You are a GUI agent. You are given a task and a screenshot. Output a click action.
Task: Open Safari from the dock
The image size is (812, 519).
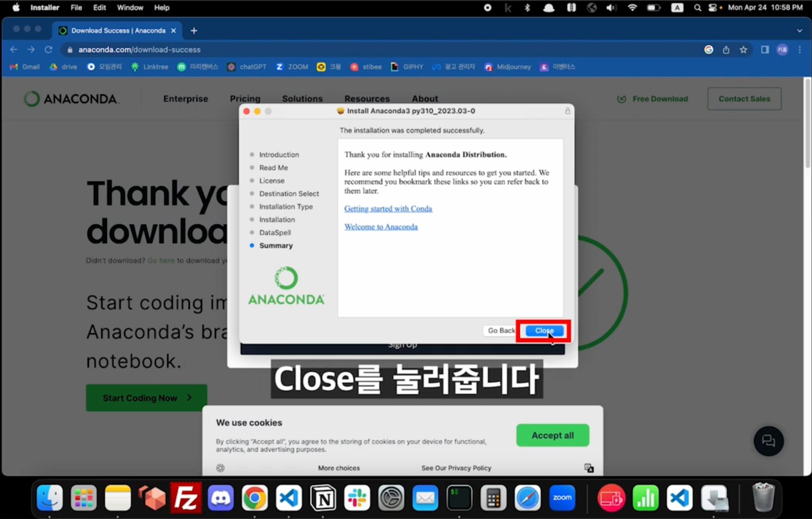[x=528, y=498]
